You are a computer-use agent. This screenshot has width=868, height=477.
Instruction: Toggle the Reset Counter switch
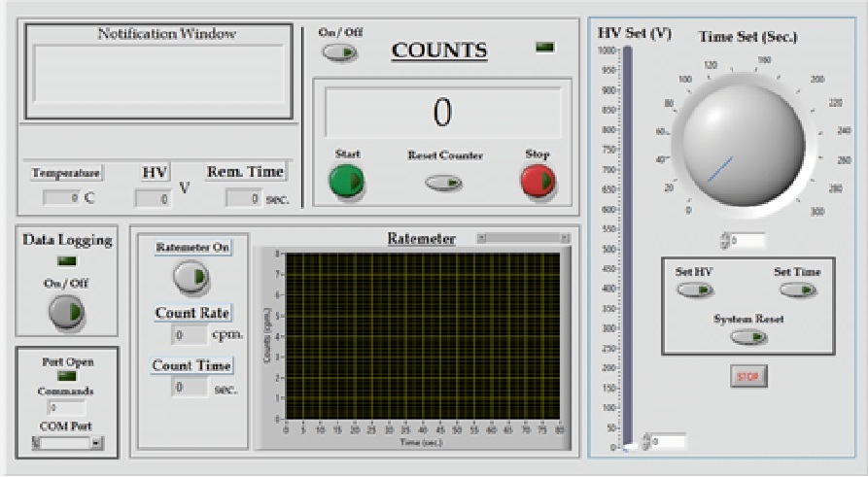pyautogui.click(x=443, y=183)
